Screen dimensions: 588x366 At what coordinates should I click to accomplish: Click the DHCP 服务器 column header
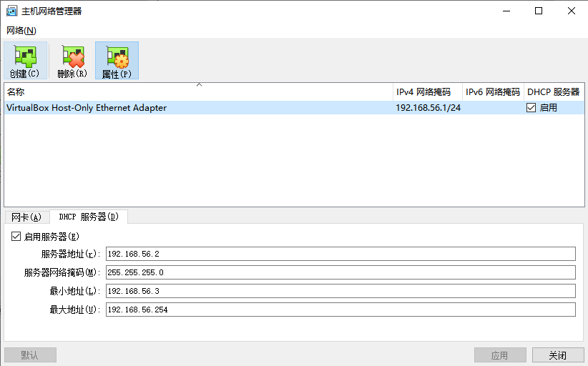pos(554,91)
